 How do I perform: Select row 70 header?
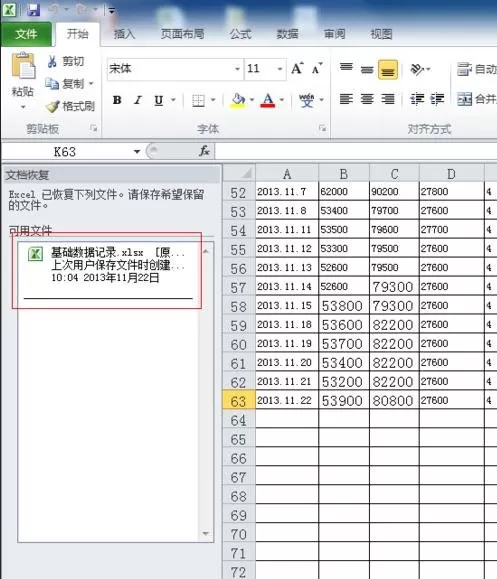tap(239, 534)
